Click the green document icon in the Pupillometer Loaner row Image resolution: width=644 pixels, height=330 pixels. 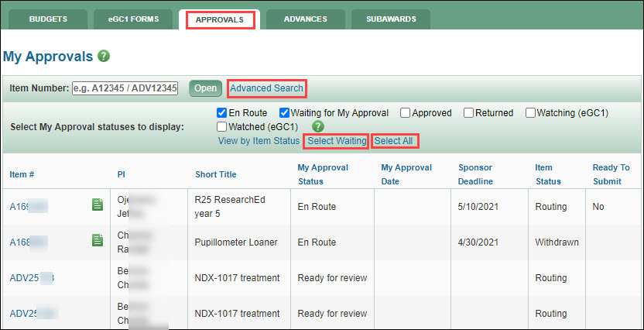98,241
